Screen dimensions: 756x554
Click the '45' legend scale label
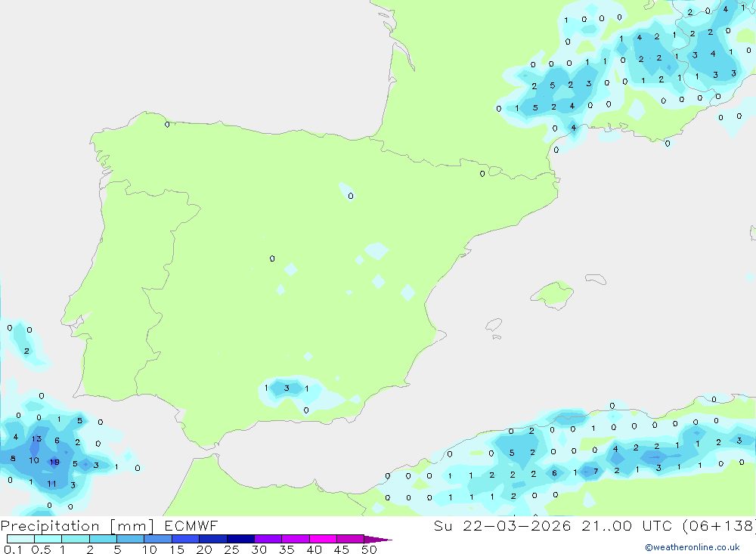tap(342, 549)
